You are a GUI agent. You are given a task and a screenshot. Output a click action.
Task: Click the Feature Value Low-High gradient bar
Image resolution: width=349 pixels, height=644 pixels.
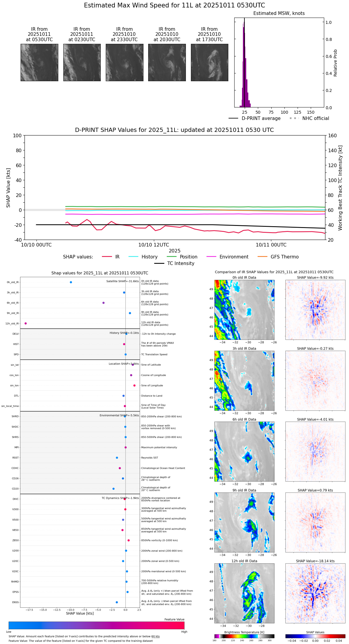point(97,625)
